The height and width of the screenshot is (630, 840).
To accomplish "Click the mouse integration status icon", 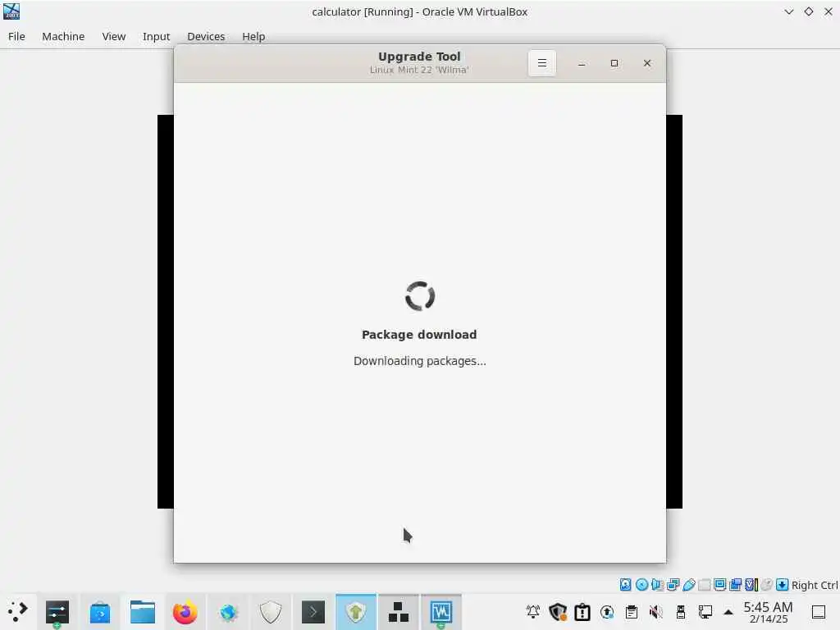I will (767, 584).
